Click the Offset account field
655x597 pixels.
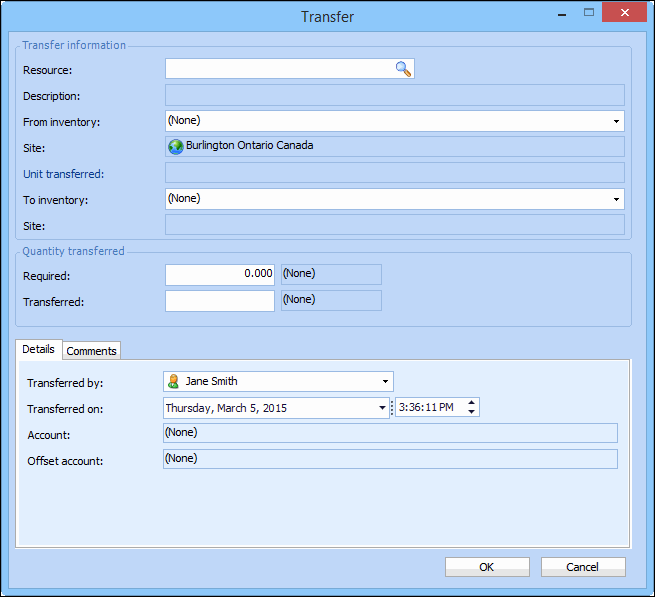coord(390,459)
